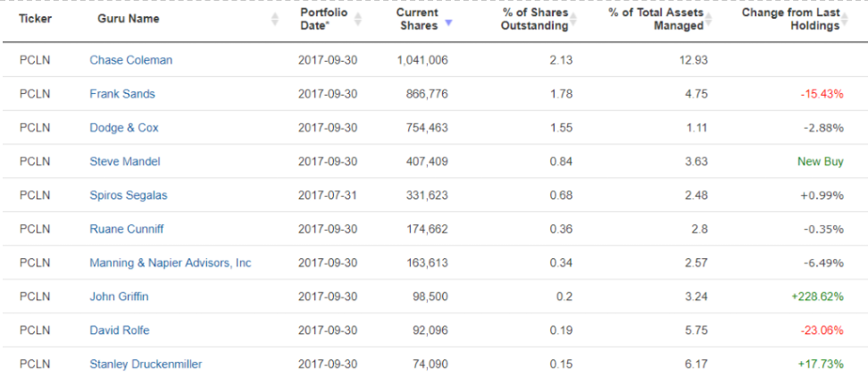868x379 pixels.
Task: Select the +17.73% change value
Action: pos(821,364)
